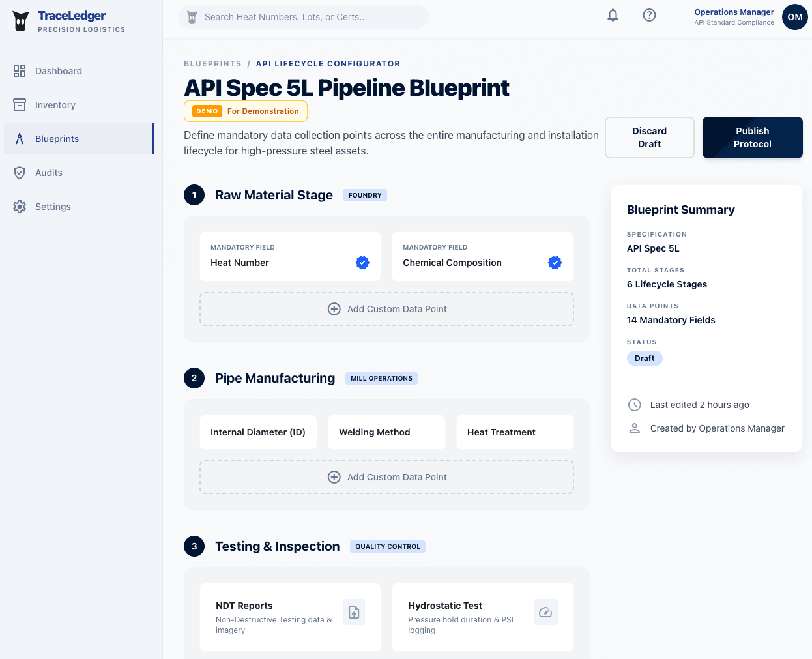The width and height of the screenshot is (812, 659).
Task: Open Settings from the sidebar
Action: pyautogui.click(x=79, y=207)
